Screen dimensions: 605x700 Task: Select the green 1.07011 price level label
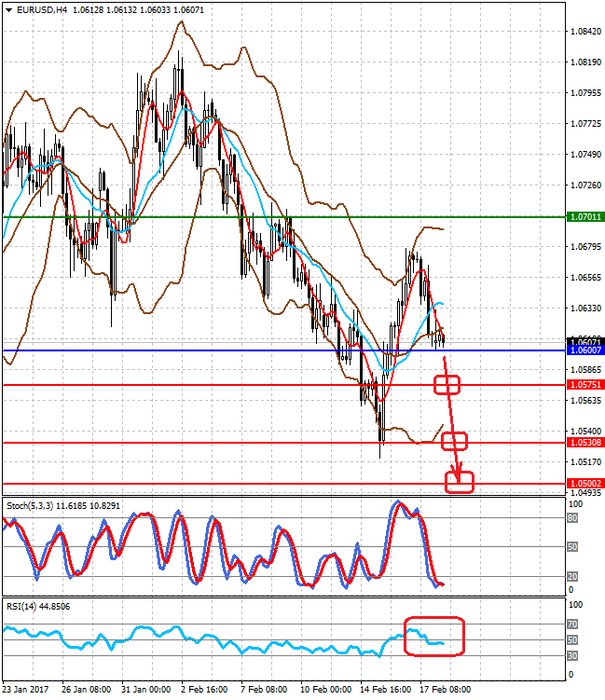click(x=585, y=217)
